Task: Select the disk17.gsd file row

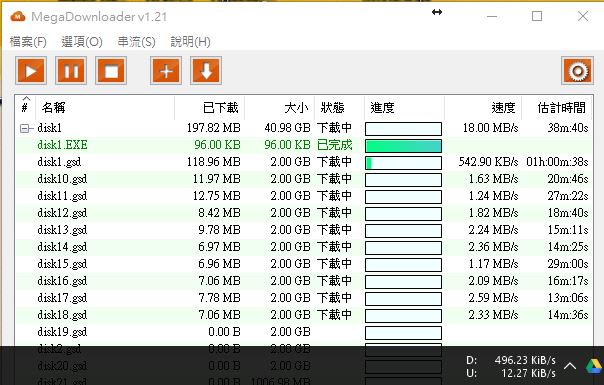Action: click(x=304, y=298)
